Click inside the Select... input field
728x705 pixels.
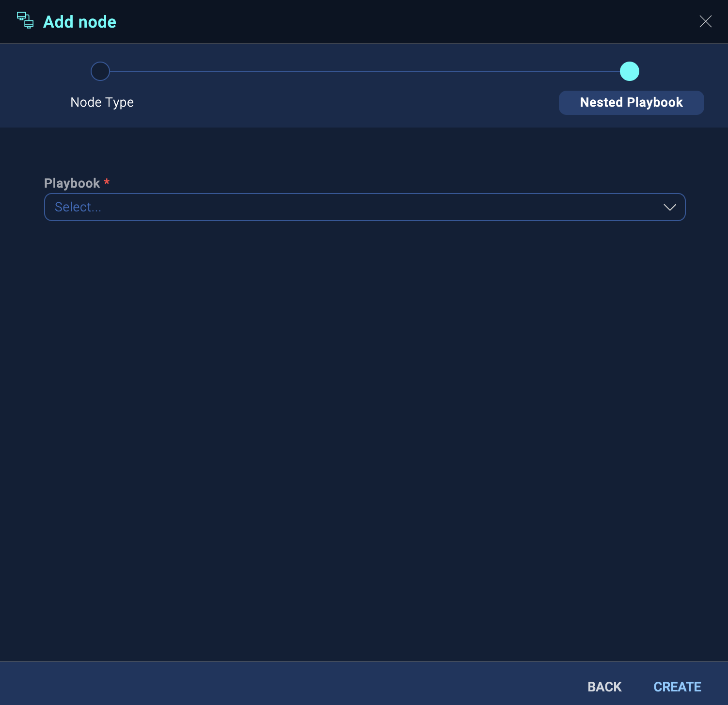[x=194, y=207]
